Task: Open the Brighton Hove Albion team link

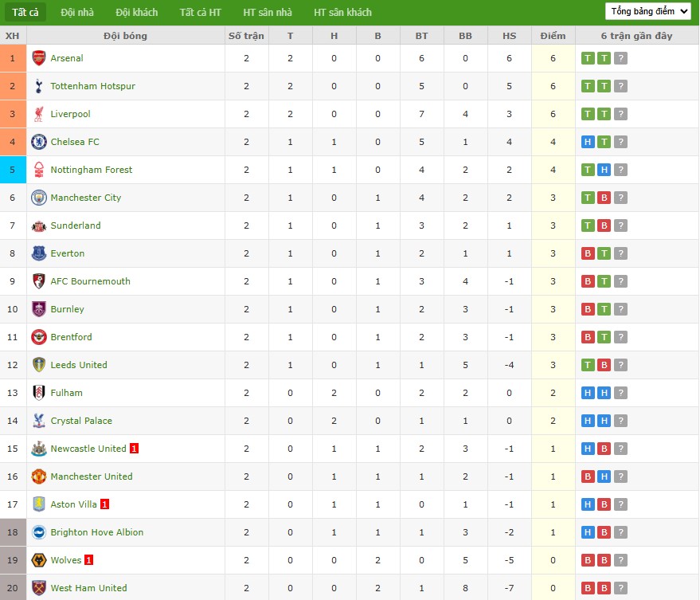Action: [x=96, y=532]
